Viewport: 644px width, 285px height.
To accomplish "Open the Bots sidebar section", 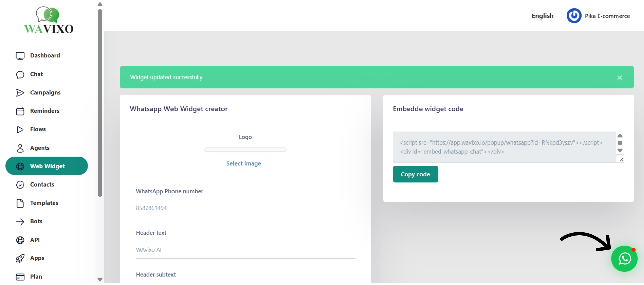I will [36, 221].
